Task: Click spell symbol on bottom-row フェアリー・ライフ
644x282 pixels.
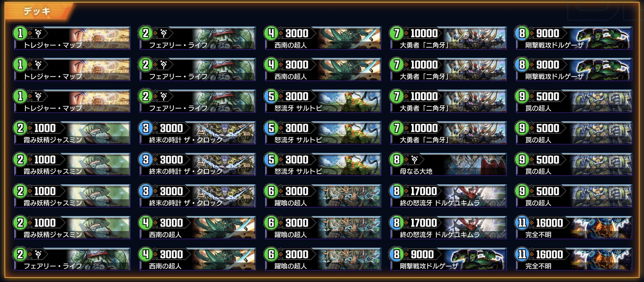Action: [x=38, y=254]
